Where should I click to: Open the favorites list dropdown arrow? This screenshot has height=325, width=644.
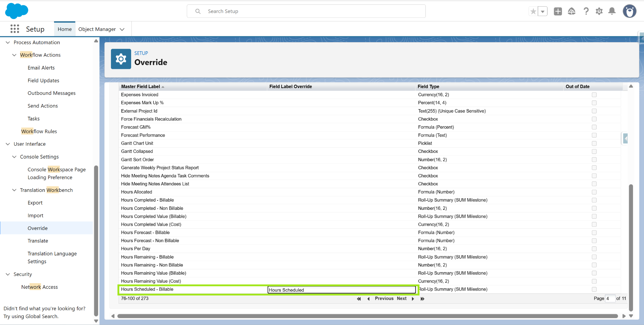point(543,12)
